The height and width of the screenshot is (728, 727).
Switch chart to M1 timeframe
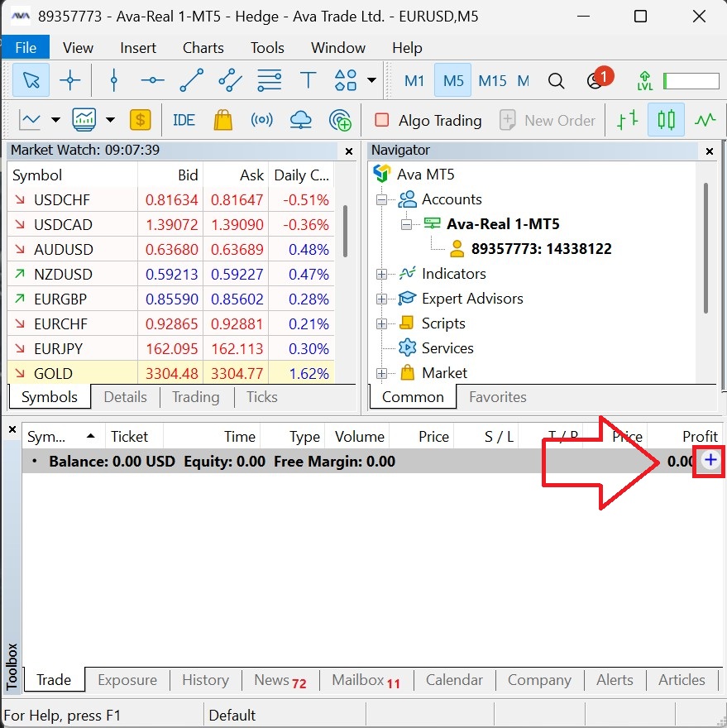414,81
